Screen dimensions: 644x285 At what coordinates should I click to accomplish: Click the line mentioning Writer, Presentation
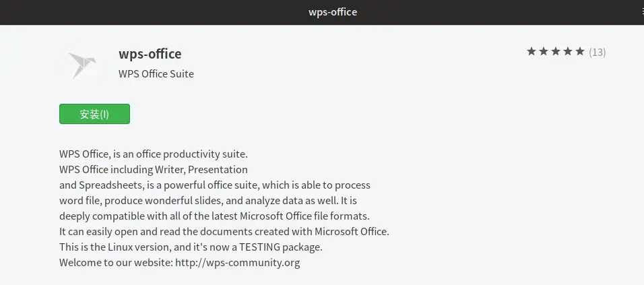point(153,170)
